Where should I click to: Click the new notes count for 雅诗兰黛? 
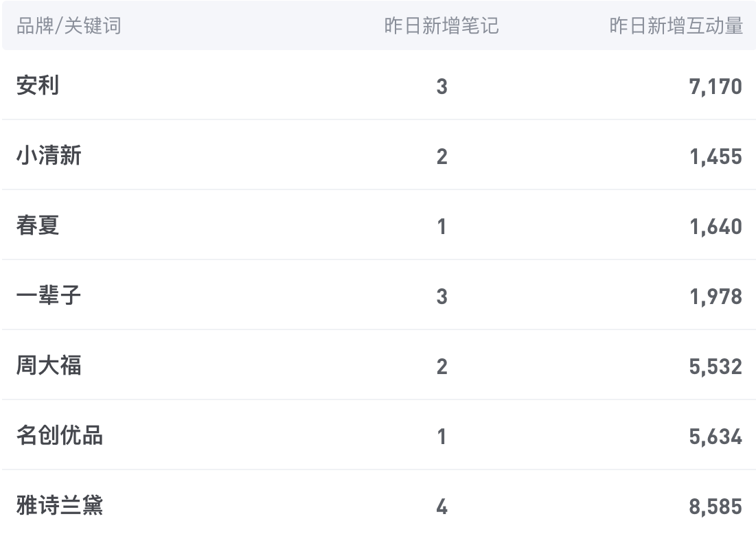pos(442,507)
